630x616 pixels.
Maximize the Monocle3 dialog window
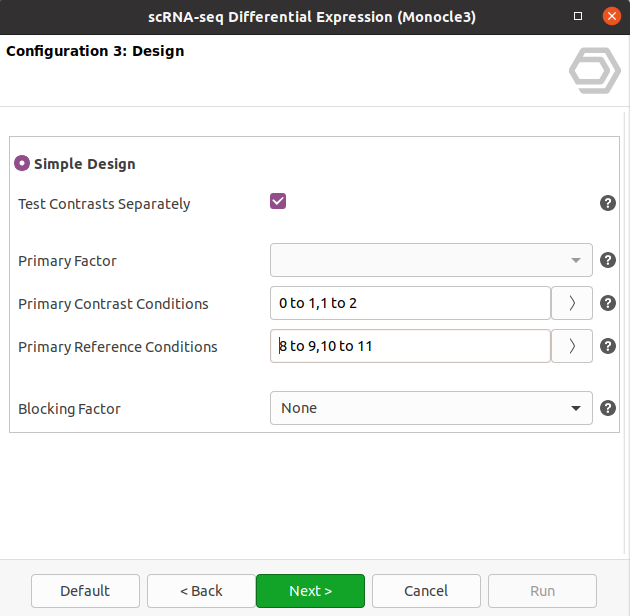pos(578,16)
